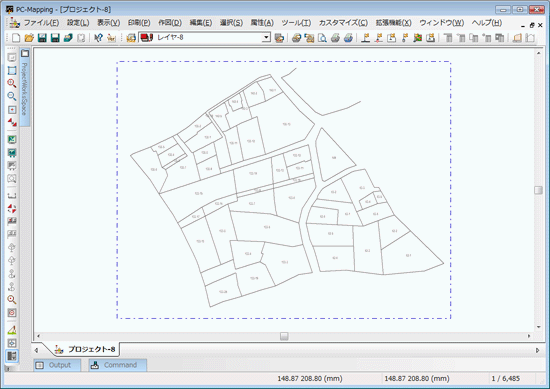This screenshot has width=550, height=389.
Task: Open the ヘルプ(H) menu
Action: [487, 23]
